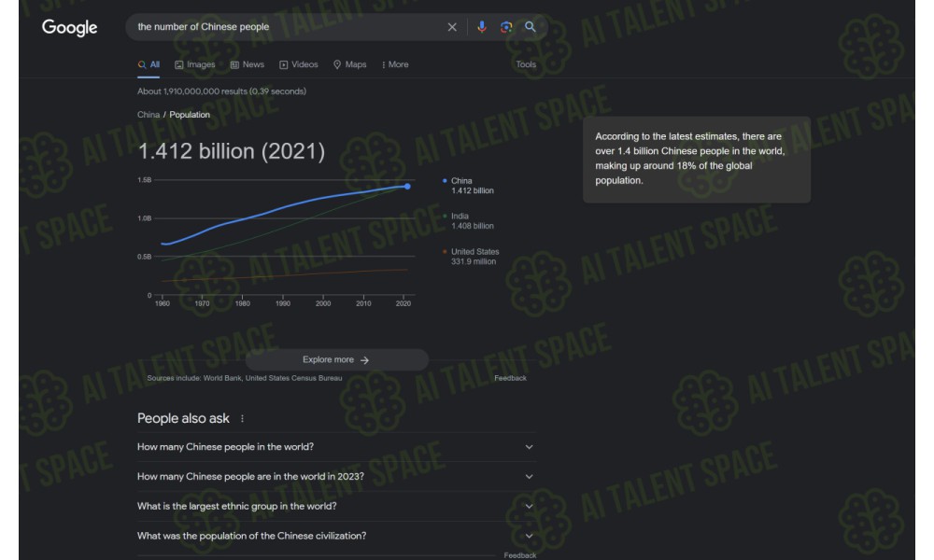
Task: Open the More search categories menu
Action: coord(395,64)
